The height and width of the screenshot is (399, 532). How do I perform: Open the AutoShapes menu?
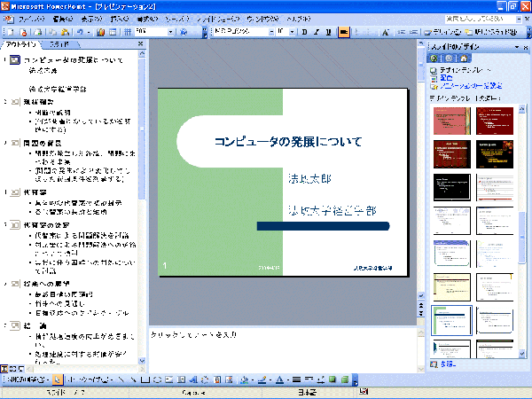point(90,379)
